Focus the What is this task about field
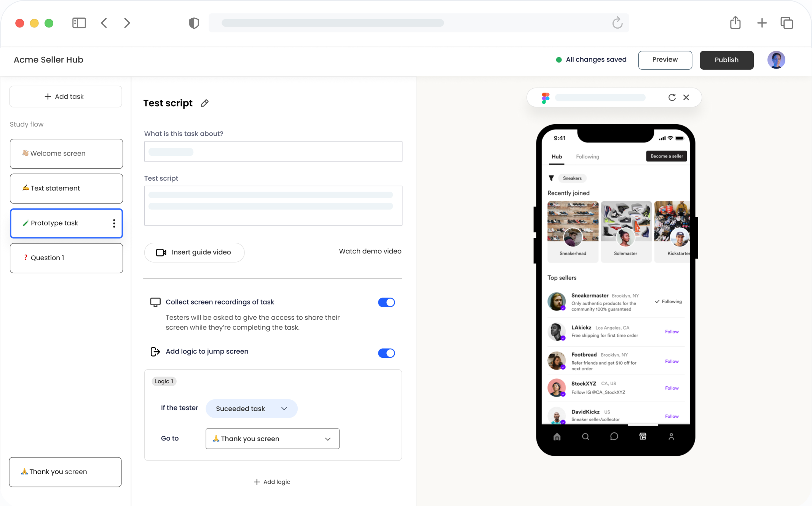This screenshot has width=812, height=506. click(273, 152)
